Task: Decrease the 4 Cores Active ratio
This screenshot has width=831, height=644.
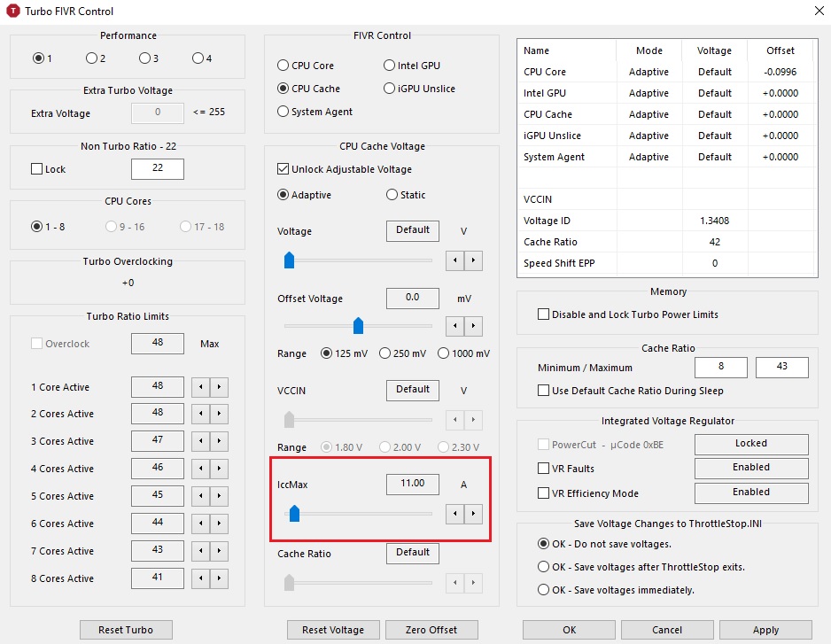Action: click(x=200, y=469)
